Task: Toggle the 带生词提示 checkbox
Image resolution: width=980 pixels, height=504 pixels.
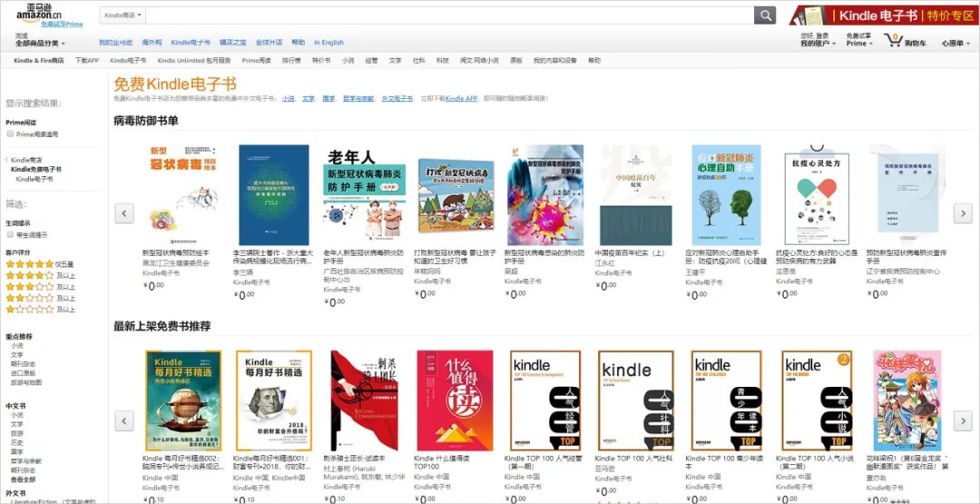Action: pyautogui.click(x=10, y=234)
